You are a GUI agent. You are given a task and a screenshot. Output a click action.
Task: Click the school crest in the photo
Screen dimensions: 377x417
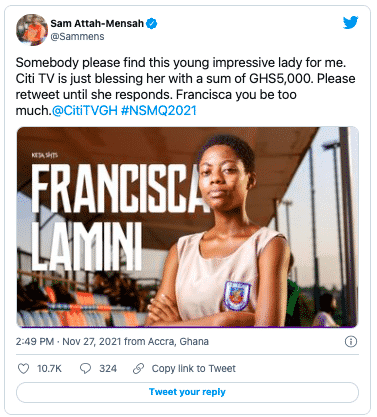click(x=237, y=296)
